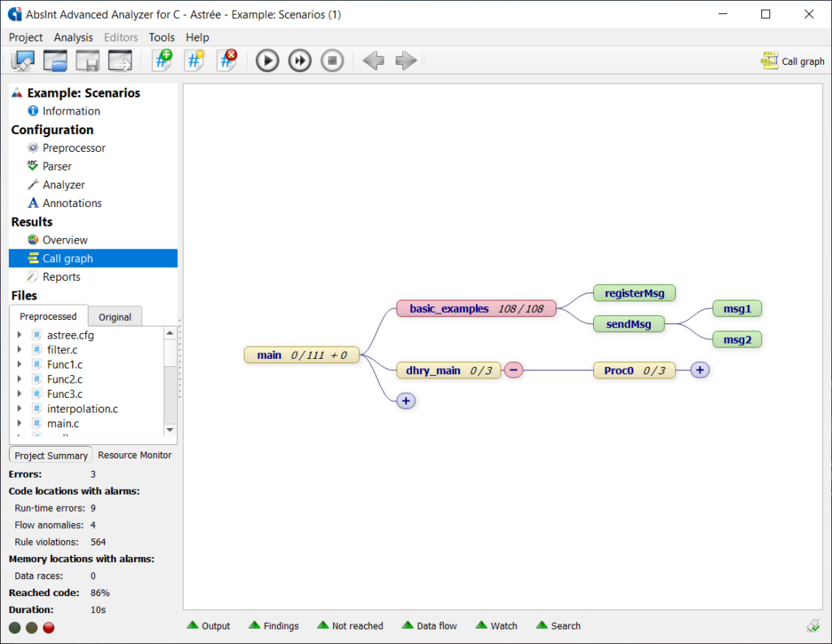Open the Resource Monitor tab
This screenshot has height=644, width=832.
(135, 455)
